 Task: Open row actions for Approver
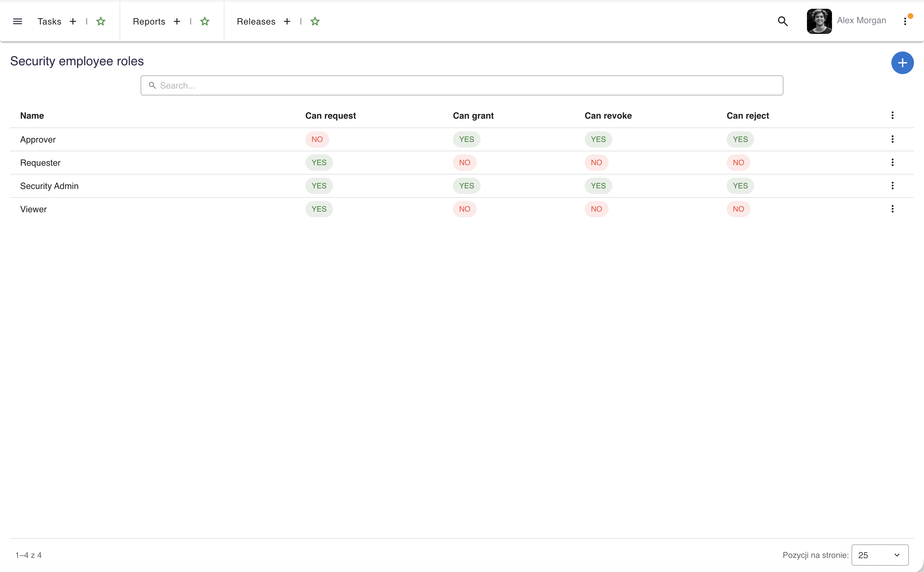click(x=892, y=139)
